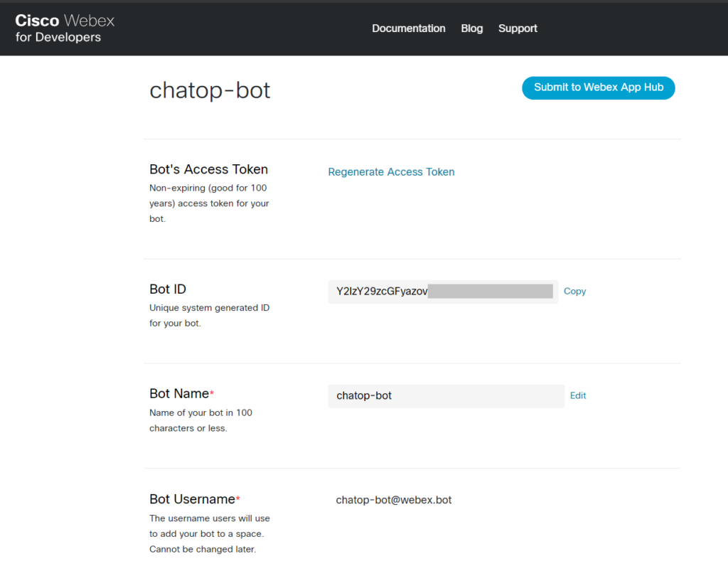
Task: Edit the Bot Name field
Action: click(x=578, y=396)
